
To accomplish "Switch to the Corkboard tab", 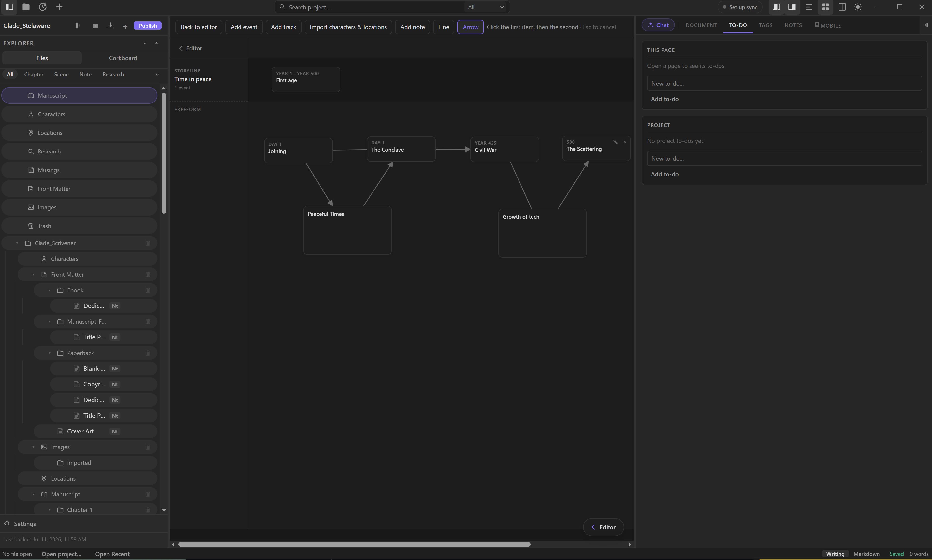I will pos(123,58).
